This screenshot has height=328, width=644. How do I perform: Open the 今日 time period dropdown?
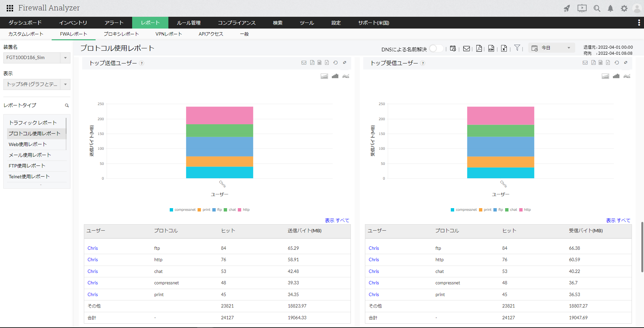coord(552,48)
